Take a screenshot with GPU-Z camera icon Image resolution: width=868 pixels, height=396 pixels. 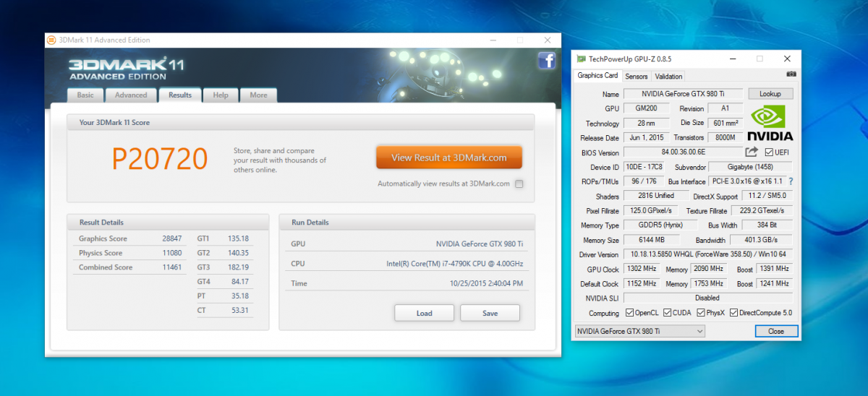click(x=791, y=74)
